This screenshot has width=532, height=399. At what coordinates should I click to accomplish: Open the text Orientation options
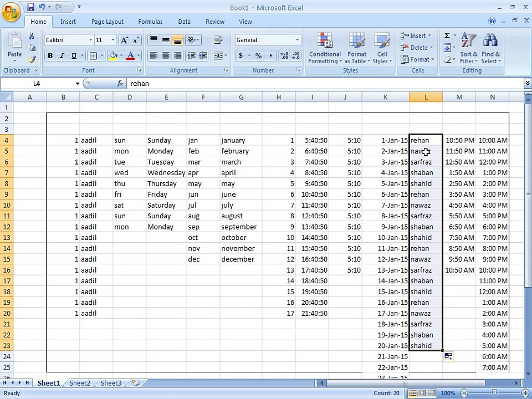(x=193, y=40)
